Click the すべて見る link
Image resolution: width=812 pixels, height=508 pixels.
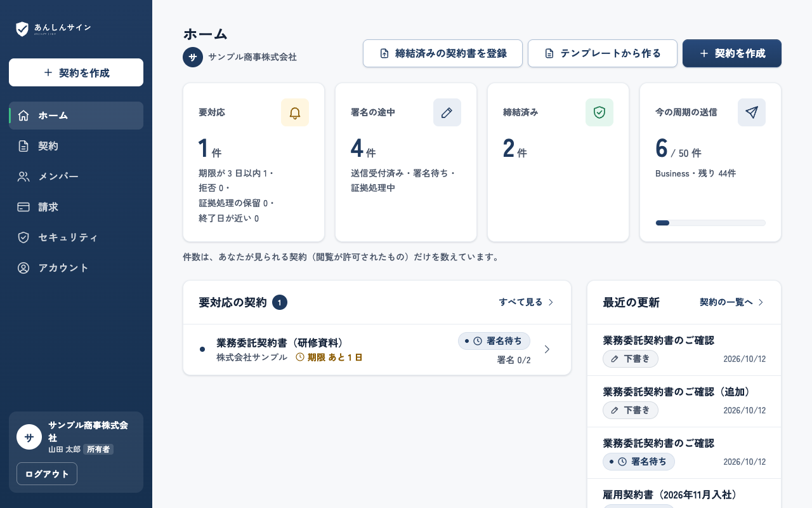527,302
